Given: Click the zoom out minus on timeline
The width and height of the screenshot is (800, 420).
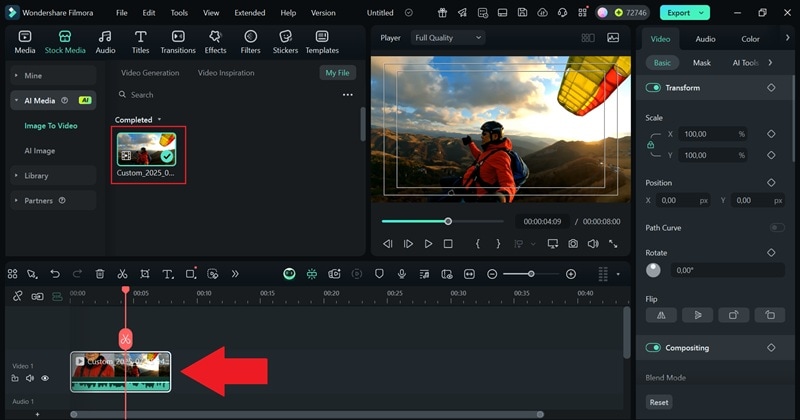Looking at the screenshot, I should click(492, 274).
